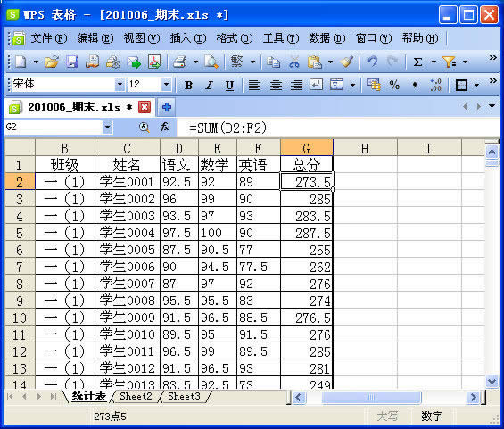Click the insert function fx button
504x429 pixels.
point(165,128)
